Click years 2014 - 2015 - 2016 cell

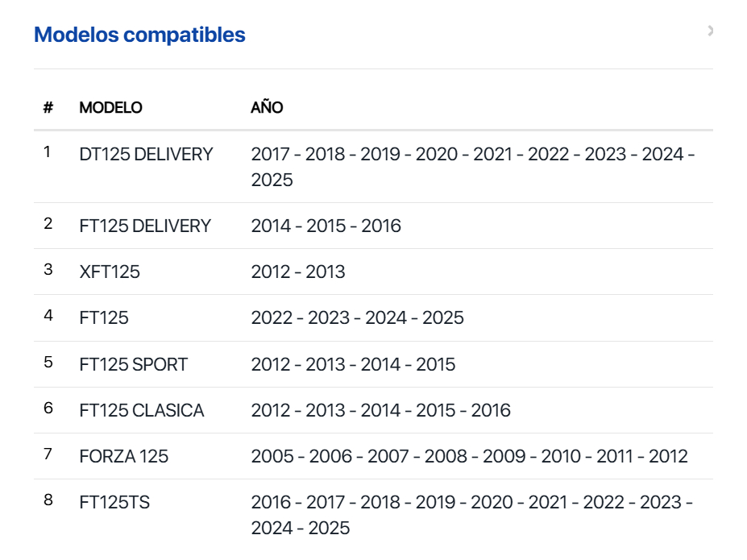pyautogui.click(x=326, y=226)
